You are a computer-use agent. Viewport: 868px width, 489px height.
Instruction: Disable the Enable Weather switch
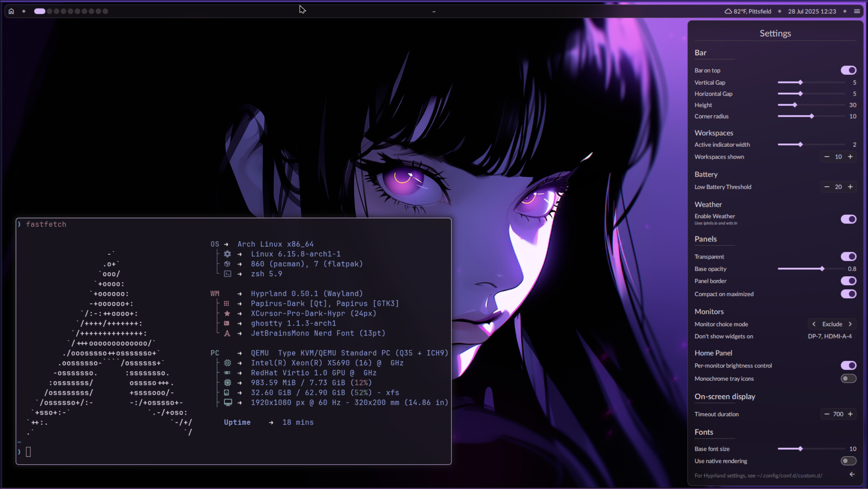pos(848,219)
